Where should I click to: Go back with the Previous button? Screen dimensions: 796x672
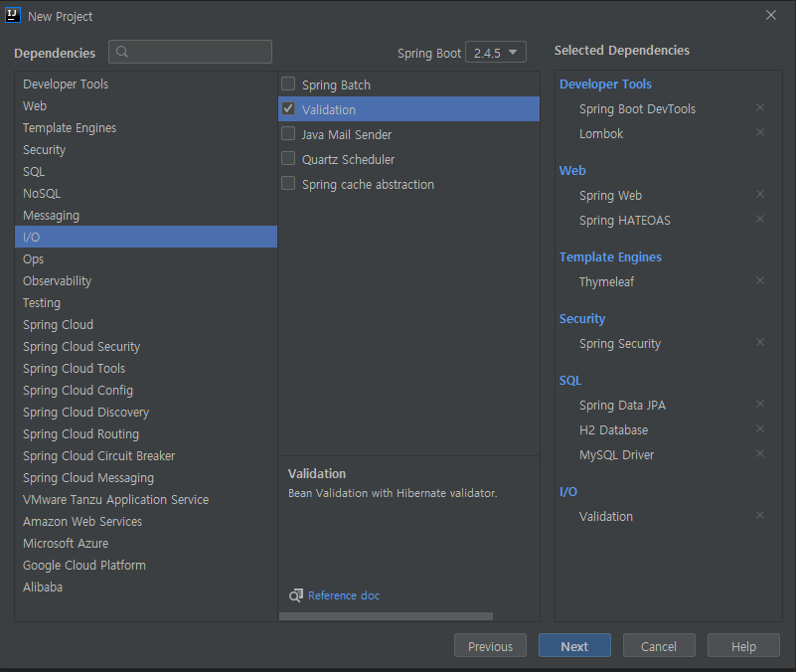[490, 645]
